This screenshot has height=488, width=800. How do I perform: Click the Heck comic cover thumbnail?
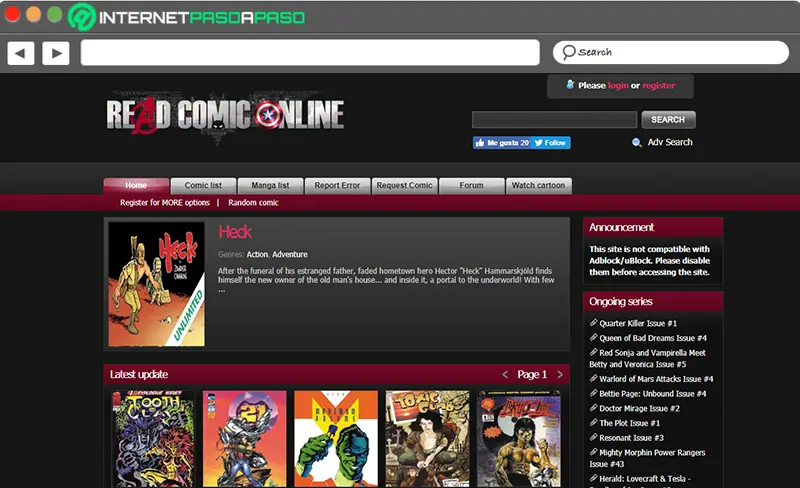point(157,284)
